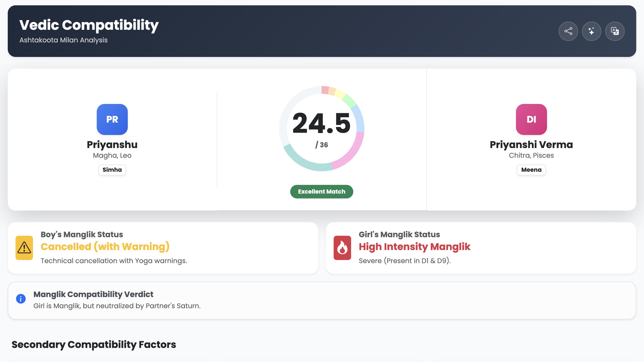Click the pink DI avatar tile

[x=531, y=119]
